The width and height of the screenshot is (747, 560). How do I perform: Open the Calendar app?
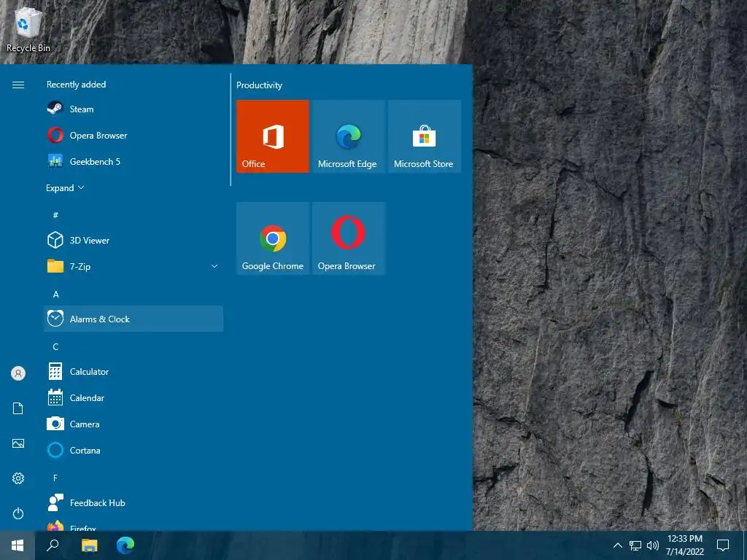coord(133,397)
